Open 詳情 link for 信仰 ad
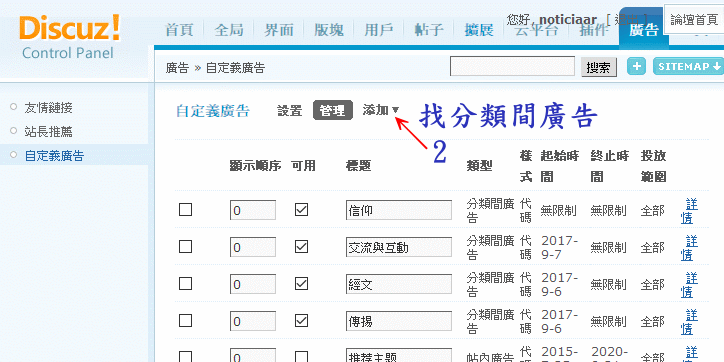The image size is (724, 362). coord(689,211)
